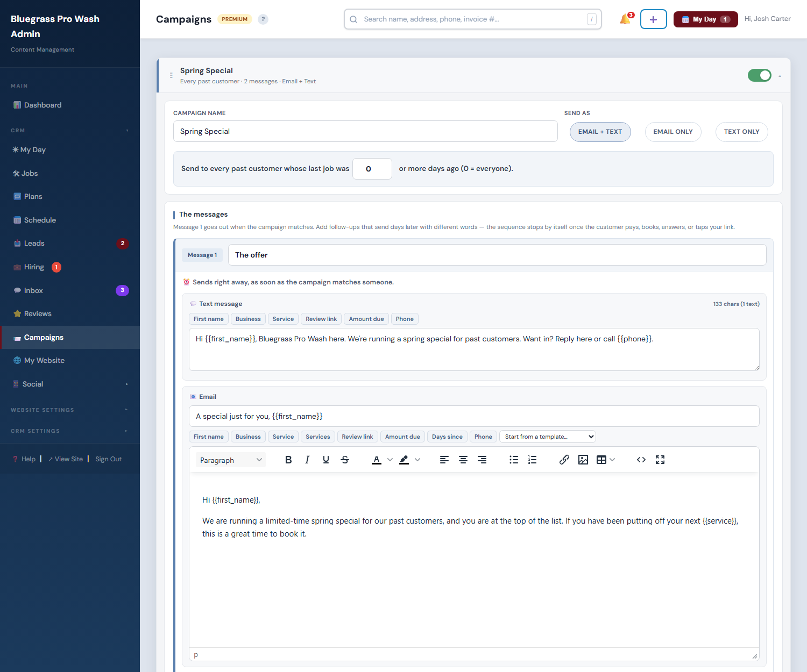Grab the Spring Special drag handle
Screen dimensions: 807x672
(x=171, y=75)
